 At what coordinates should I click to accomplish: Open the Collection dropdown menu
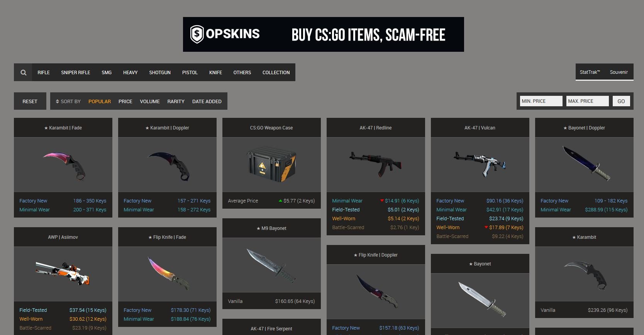(276, 72)
